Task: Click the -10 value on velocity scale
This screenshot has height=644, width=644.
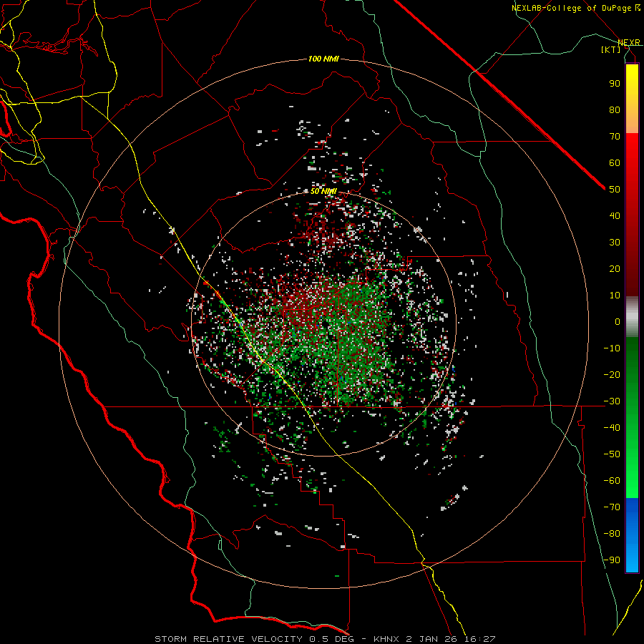Action: coord(612,348)
